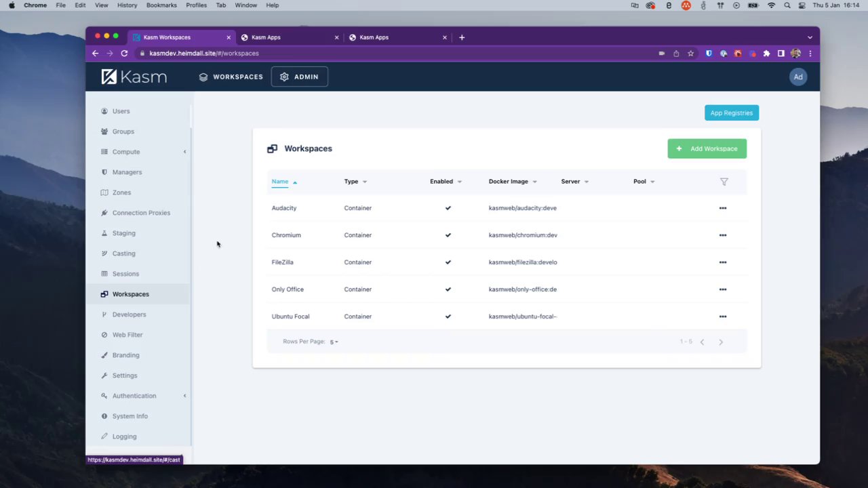Open Developers in the sidebar

129,314
